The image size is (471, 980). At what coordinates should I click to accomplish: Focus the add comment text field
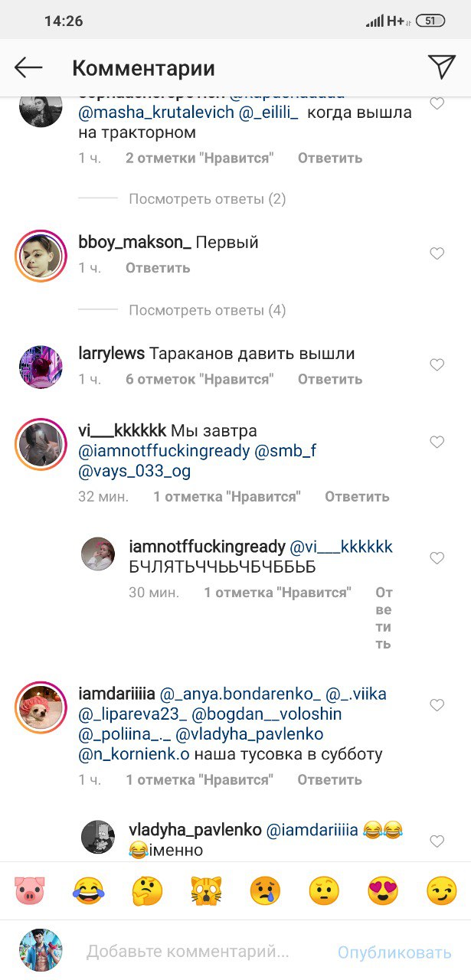tap(188, 952)
